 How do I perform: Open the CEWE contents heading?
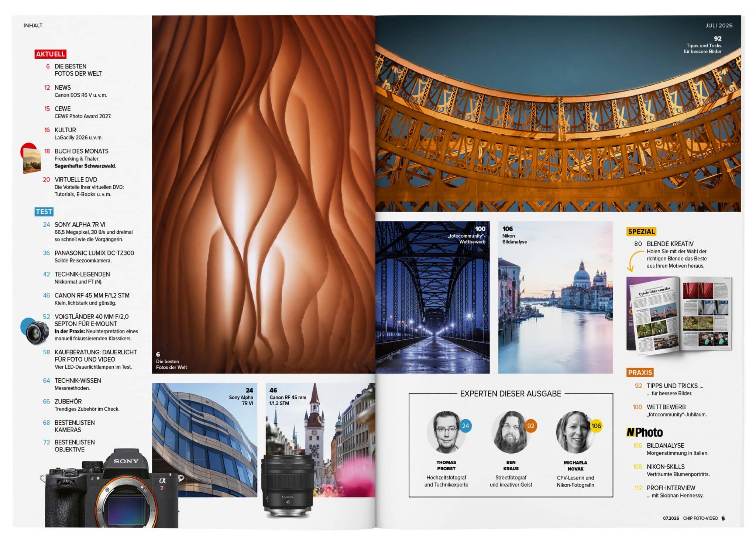[63, 109]
